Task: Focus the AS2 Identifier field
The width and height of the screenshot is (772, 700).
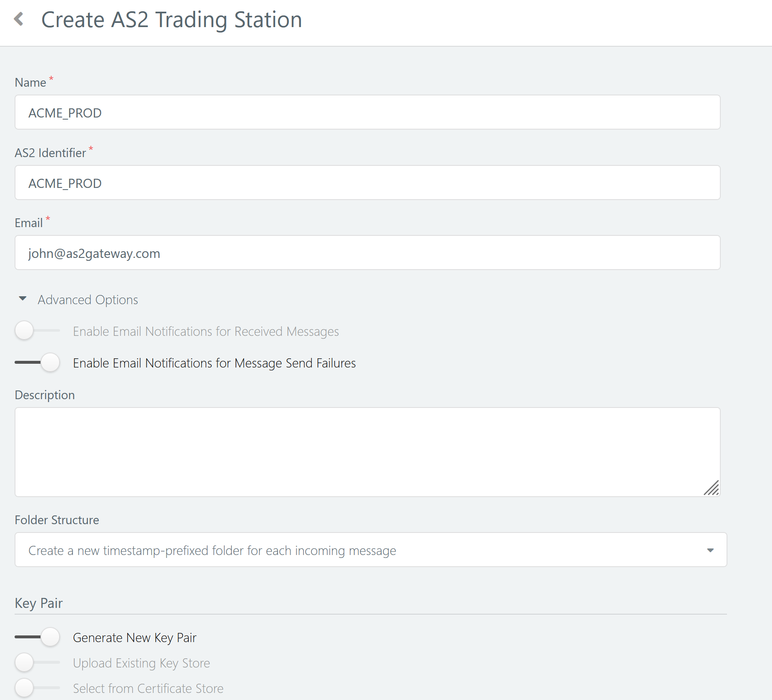Action: (367, 182)
